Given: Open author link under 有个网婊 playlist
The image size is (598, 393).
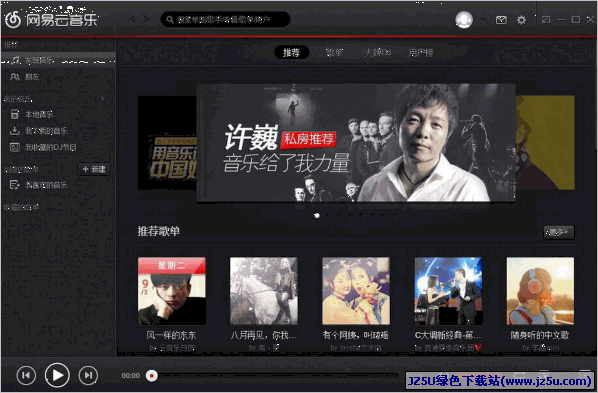Looking at the screenshot, I should pos(356,348).
